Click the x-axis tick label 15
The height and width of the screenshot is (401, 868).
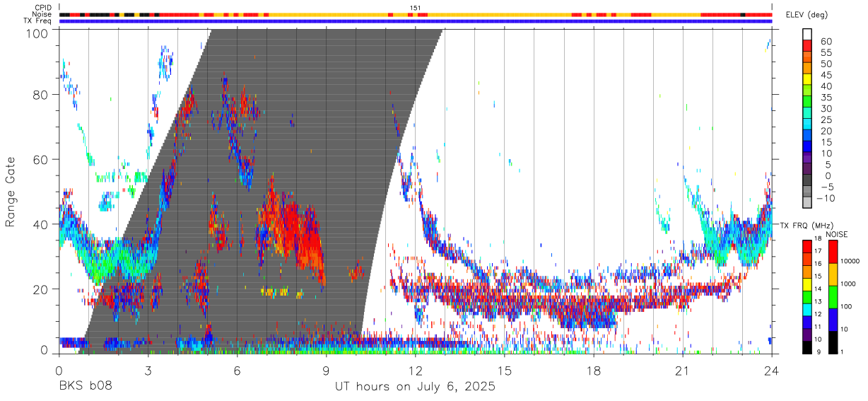click(x=505, y=371)
